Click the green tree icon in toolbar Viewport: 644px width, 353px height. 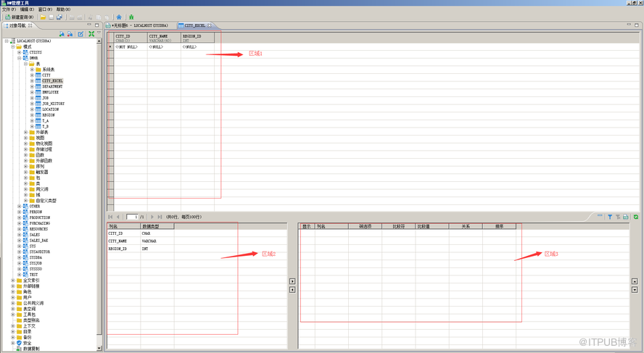(131, 17)
